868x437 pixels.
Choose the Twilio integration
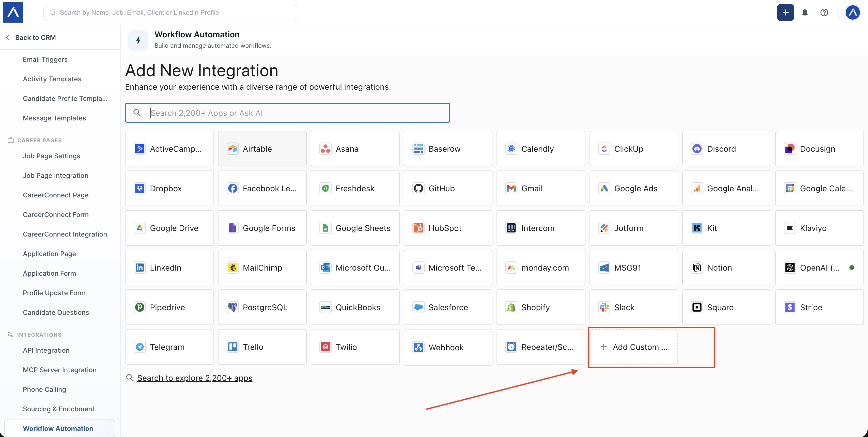click(355, 347)
